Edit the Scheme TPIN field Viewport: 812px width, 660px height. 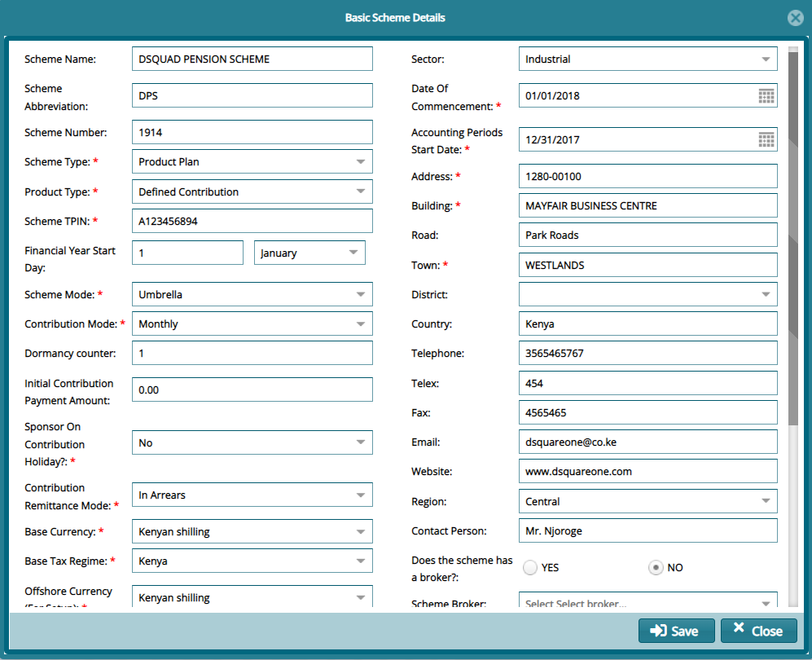252,221
